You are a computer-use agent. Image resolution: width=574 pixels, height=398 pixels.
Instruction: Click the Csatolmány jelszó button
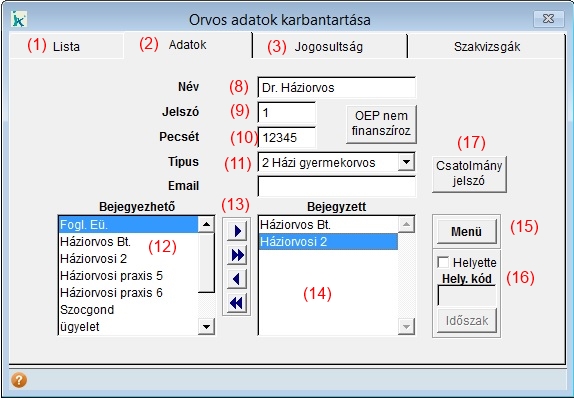tap(469, 174)
